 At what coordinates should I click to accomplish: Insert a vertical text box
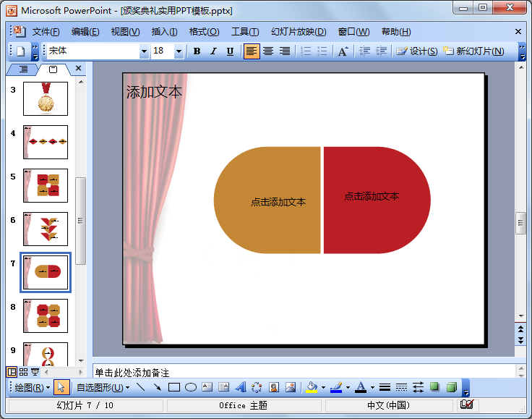[x=223, y=387]
